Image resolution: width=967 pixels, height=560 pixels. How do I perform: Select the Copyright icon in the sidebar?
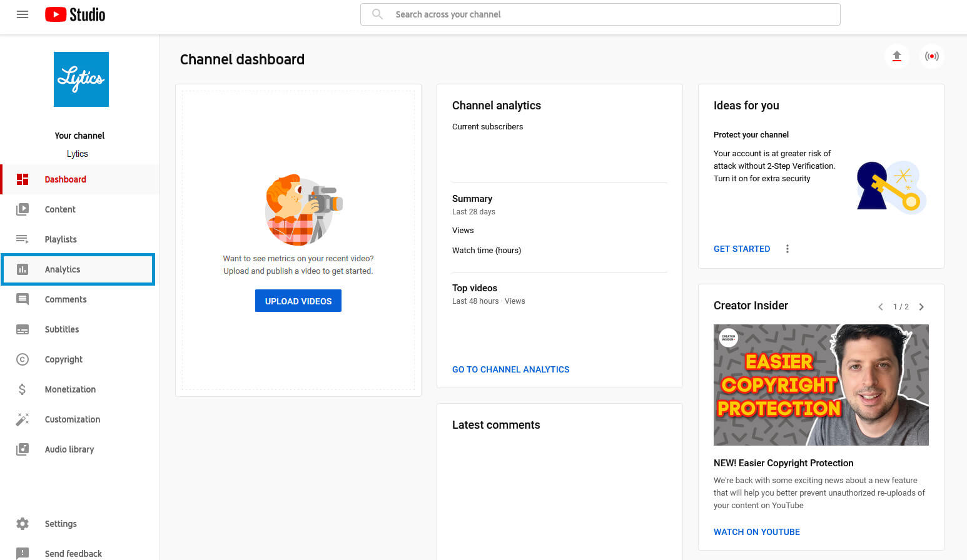[x=23, y=359]
